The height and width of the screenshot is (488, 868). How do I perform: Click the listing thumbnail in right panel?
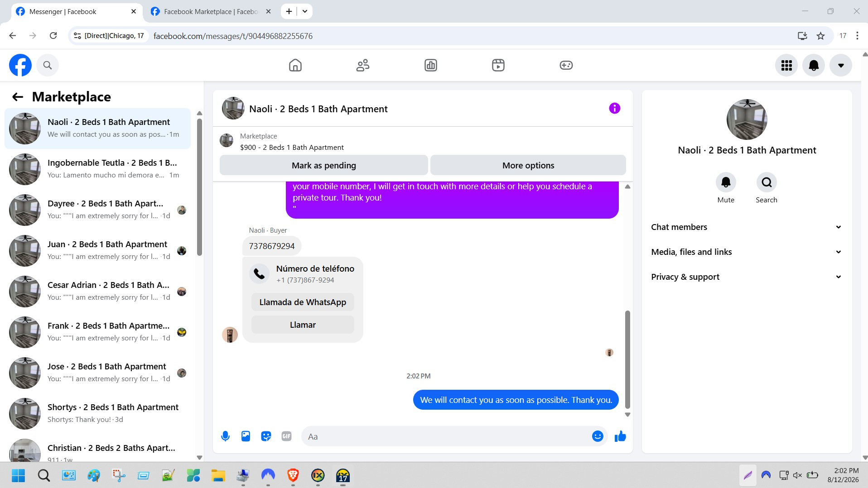click(747, 120)
